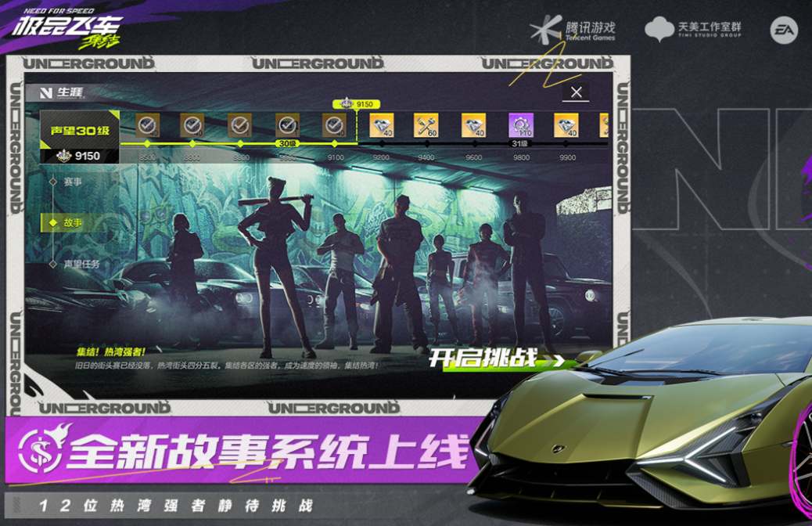This screenshot has height=526, width=812.
Task: Click the claimed reward checkmark at 8500
Action: coord(146,125)
